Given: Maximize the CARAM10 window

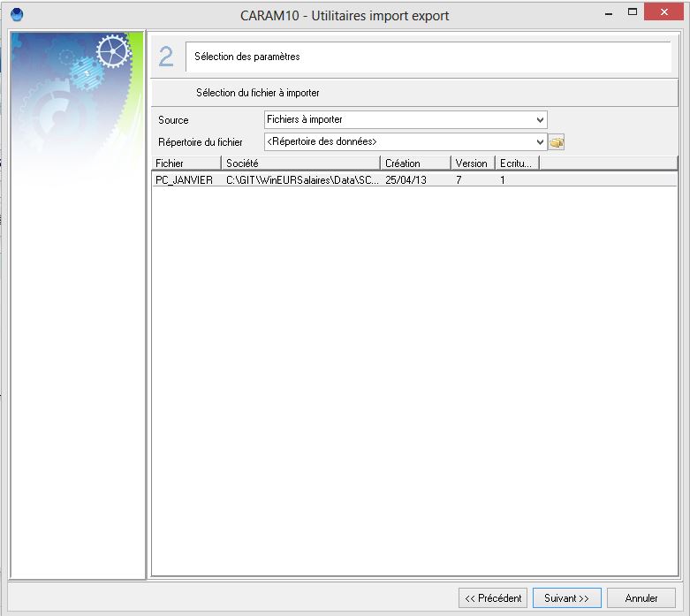Looking at the screenshot, I should click(633, 12).
